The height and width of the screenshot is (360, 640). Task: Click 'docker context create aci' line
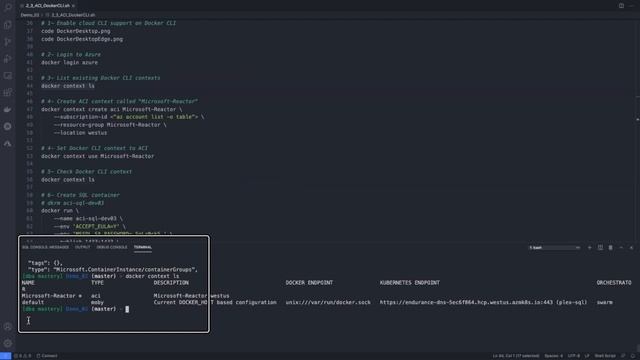111,109
